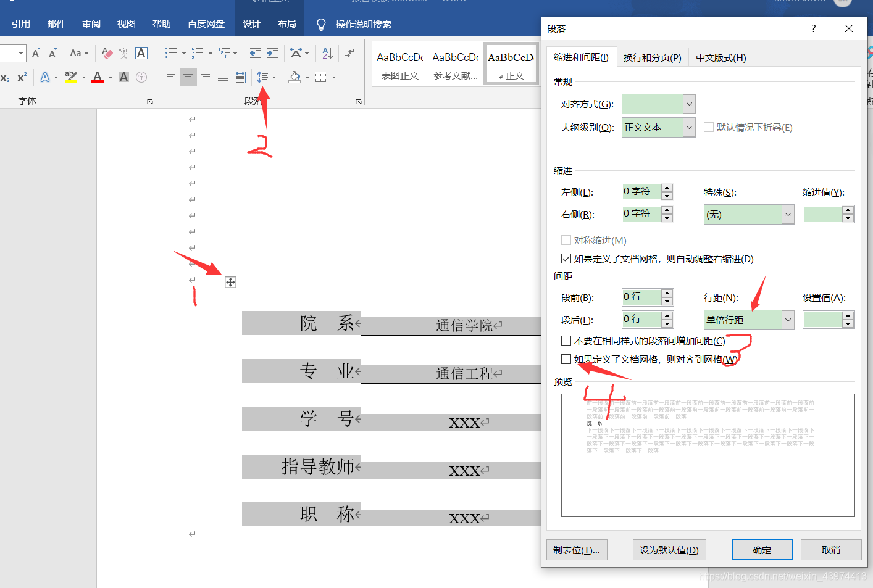Click 确定 to confirm paragraph settings
873x588 pixels.
tap(762, 550)
